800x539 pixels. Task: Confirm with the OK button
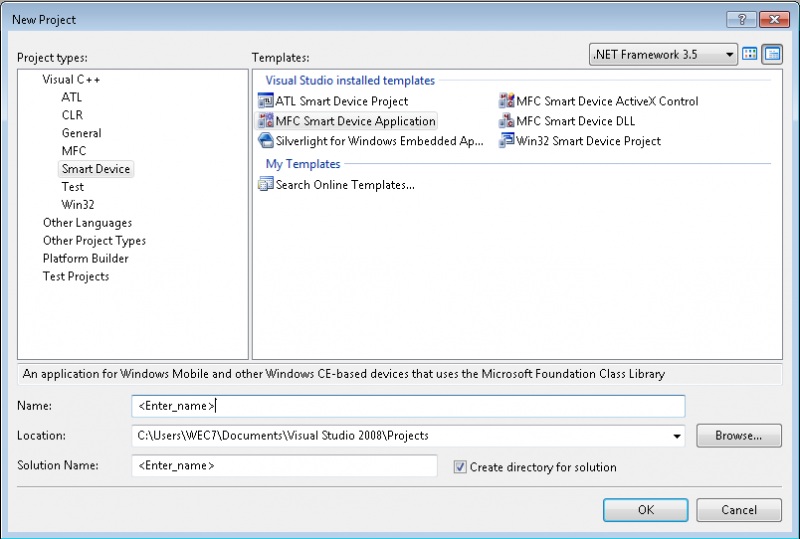pyautogui.click(x=645, y=510)
